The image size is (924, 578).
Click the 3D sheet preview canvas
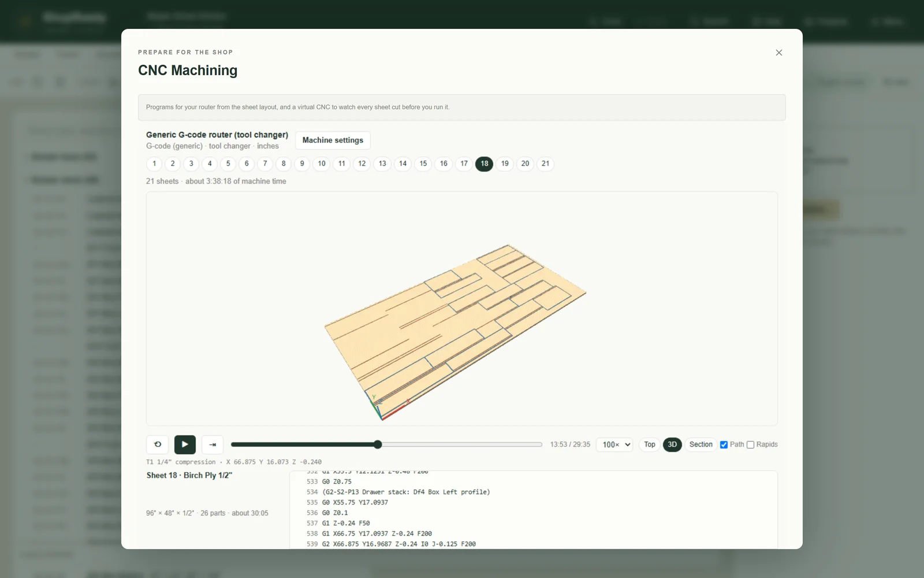pos(462,309)
